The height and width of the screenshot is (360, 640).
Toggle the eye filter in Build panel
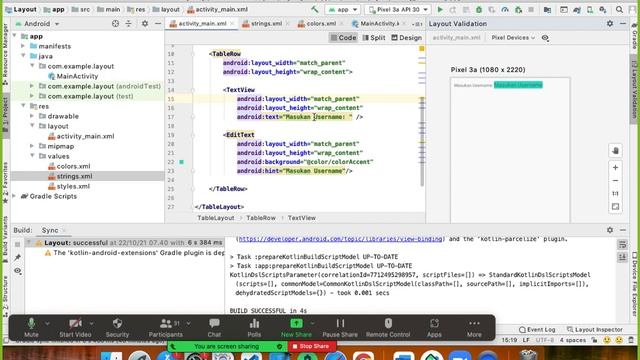tap(18, 271)
